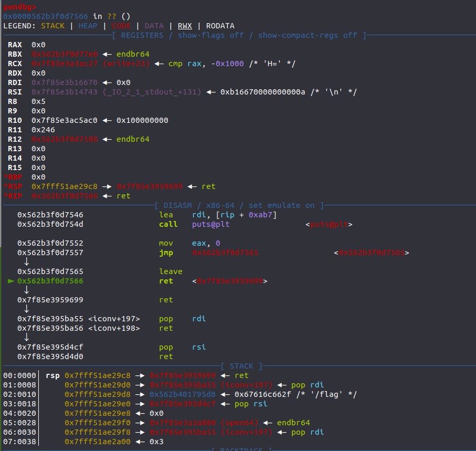476x451 pixels.
Task: Click RODATA in the legend line
Action: tap(220, 26)
